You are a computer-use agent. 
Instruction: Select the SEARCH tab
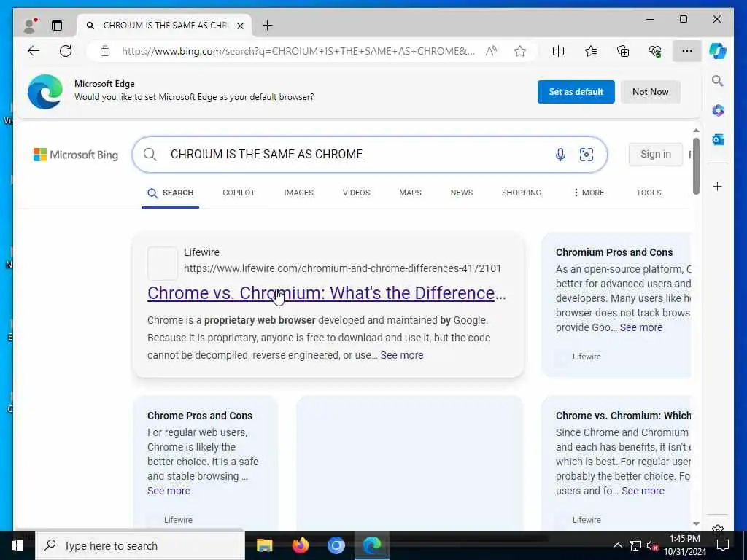[x=170, y=192]
